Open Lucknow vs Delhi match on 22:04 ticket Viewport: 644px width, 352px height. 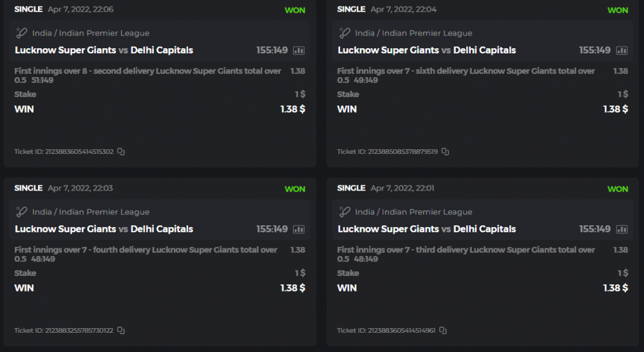(x=426, y=50)
